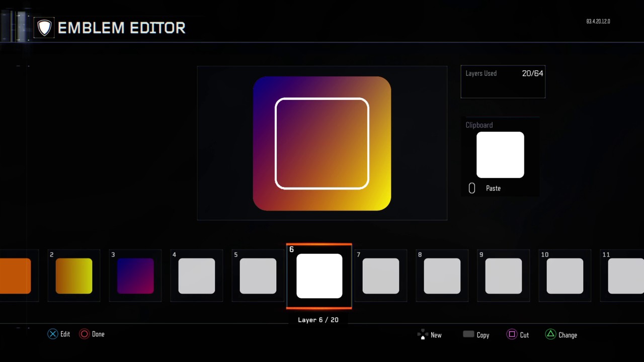Viewport: 644px width, 362px height.
Task: Select layer 10 thumbnail
Action: pos(565,276)
